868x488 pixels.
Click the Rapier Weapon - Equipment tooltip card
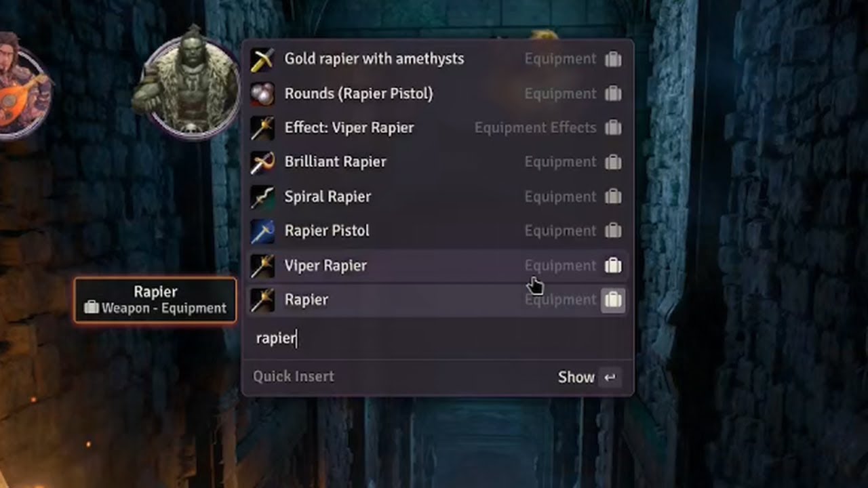(x=155, y=300)
